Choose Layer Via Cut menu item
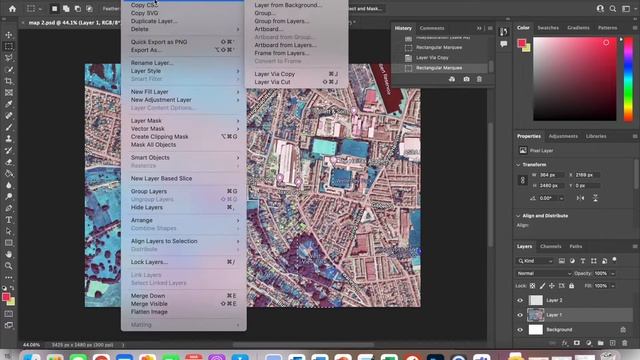This screenshot has height=360, width=640. coord(296,82)
